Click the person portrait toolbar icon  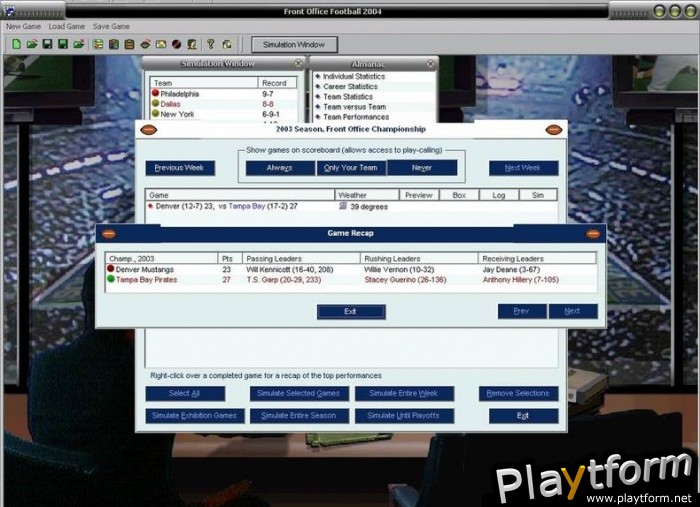[192, 44]
